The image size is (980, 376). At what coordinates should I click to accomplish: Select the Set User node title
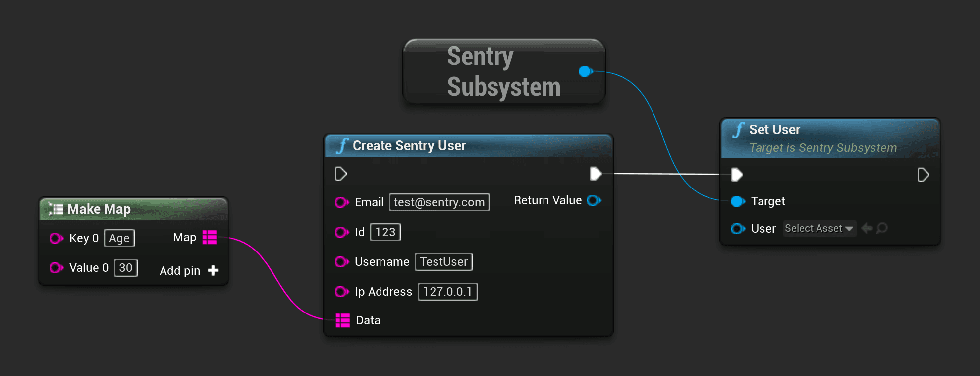774,130
